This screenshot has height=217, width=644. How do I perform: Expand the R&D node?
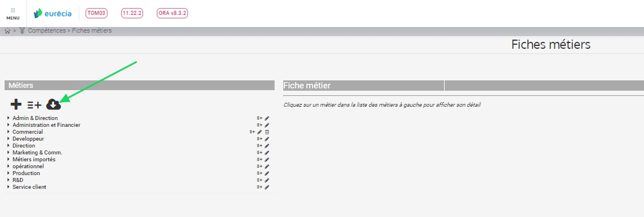point(8,180)
